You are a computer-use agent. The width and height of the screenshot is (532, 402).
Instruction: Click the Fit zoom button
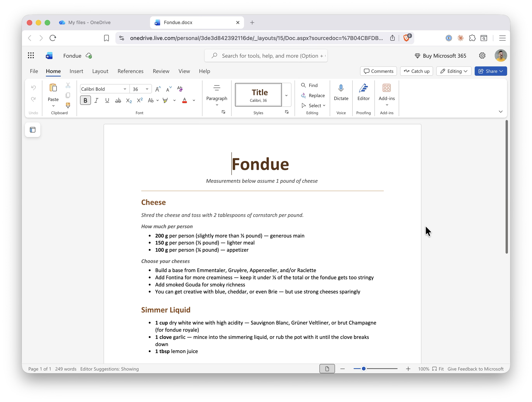point(438,369)
